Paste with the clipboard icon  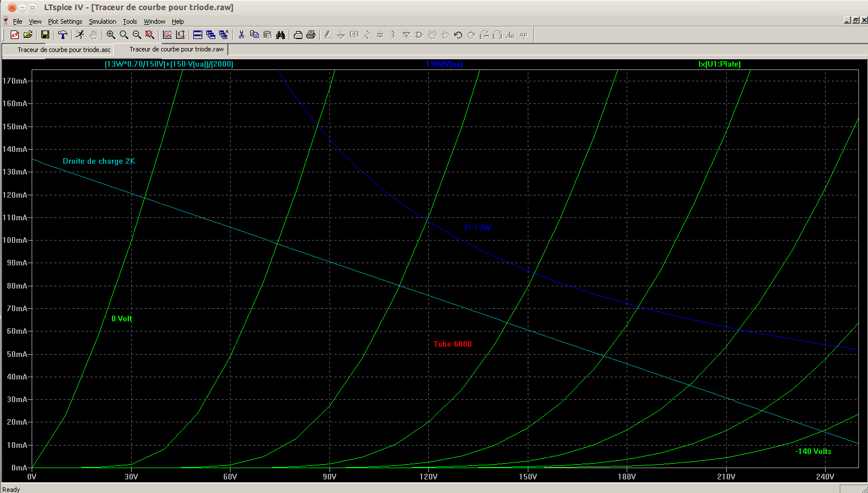(x=267, y=35)
